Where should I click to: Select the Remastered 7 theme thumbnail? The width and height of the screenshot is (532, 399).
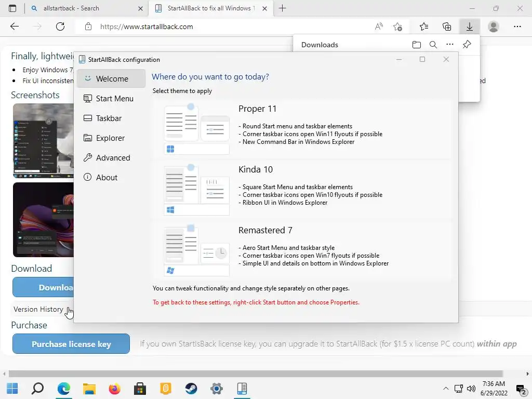(x=196, y=250)
